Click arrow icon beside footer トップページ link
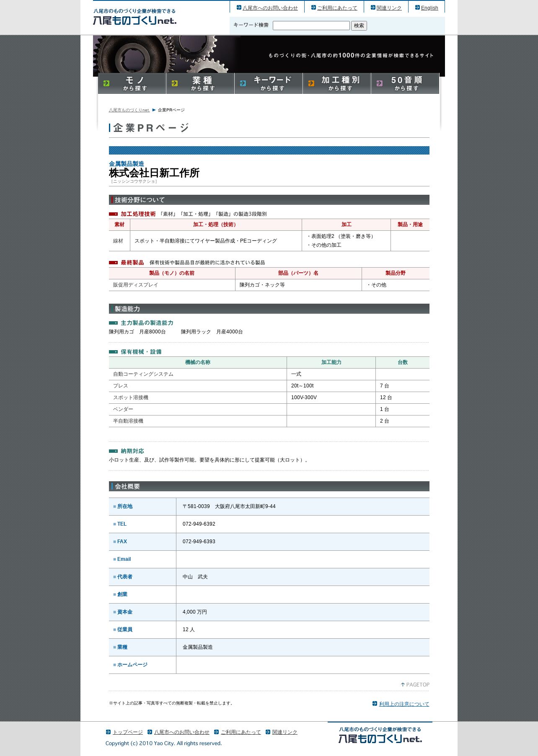This screenshot has width=538, height=756. [x=108, y=732]
